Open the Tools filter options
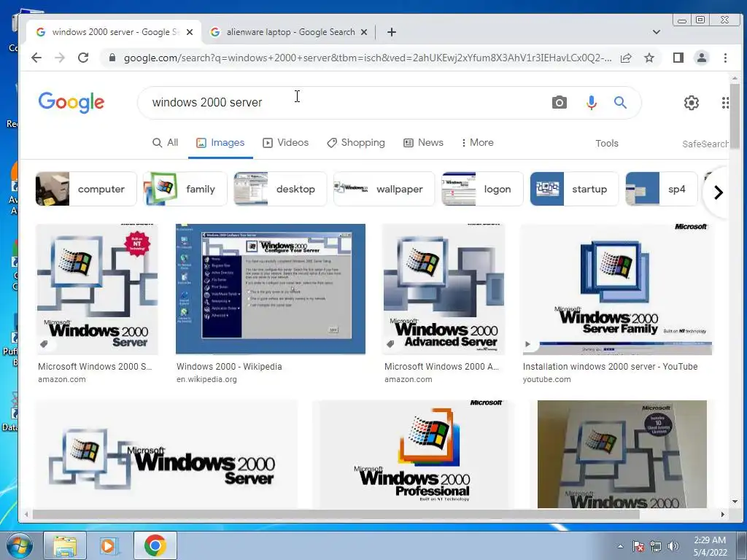 click(x=606, y=144)
